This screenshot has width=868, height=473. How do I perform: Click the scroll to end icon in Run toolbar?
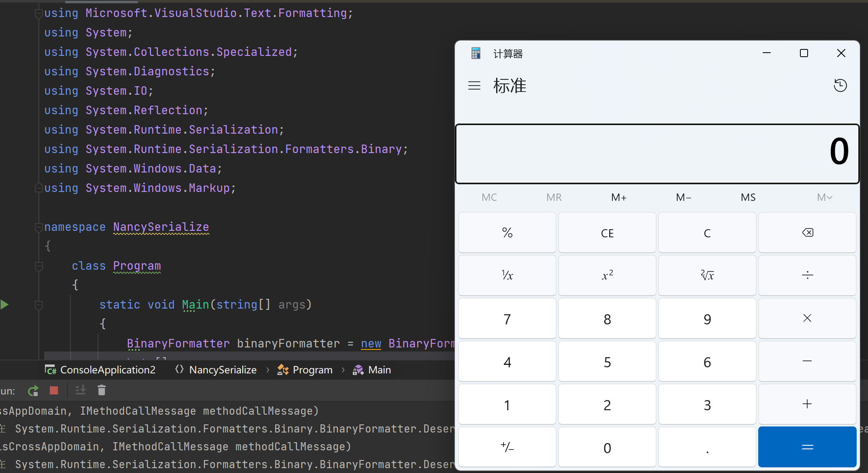coord(81,390)
